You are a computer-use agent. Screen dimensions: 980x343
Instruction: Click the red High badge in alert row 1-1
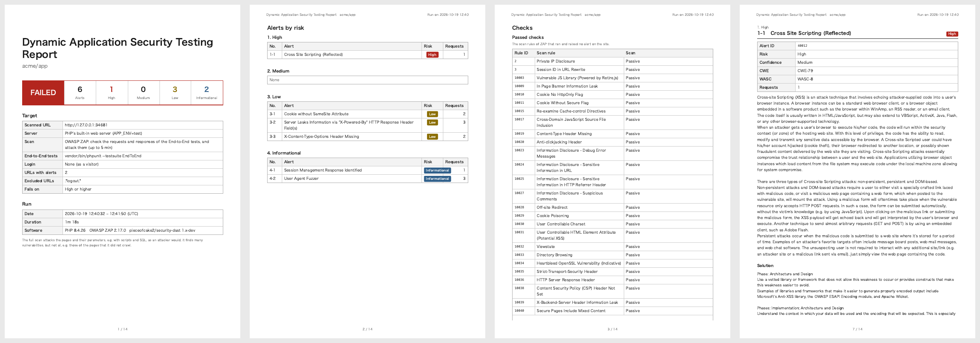coord(432,55)
